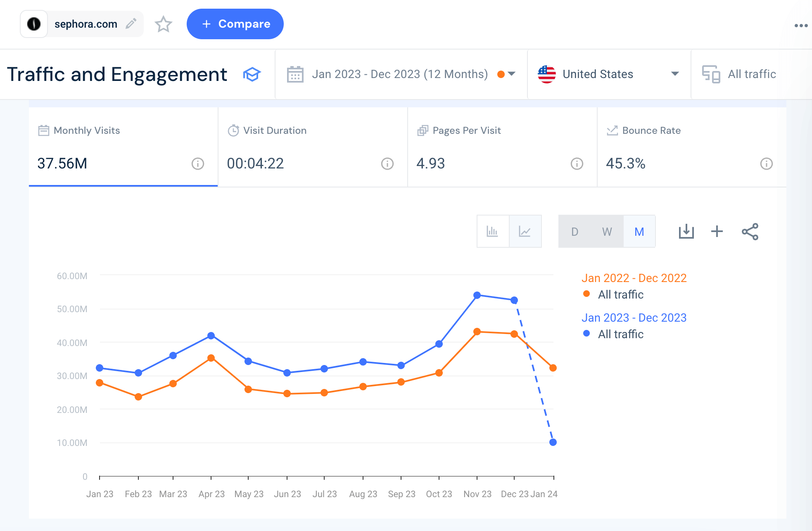The image size is (812, 531).
Task: Click the Traffic and Engagement page title
Action: tap(117, 74)
